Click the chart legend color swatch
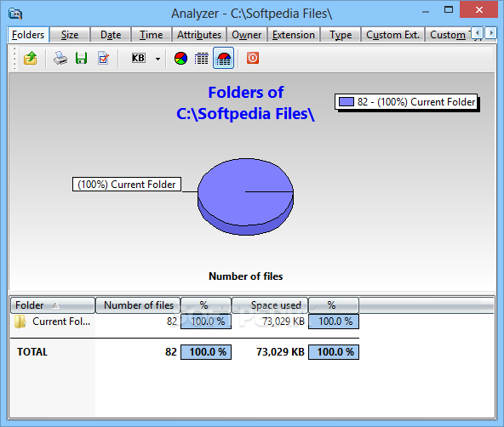Viewport: 504px width, 427px height. [x=346, y=102]
